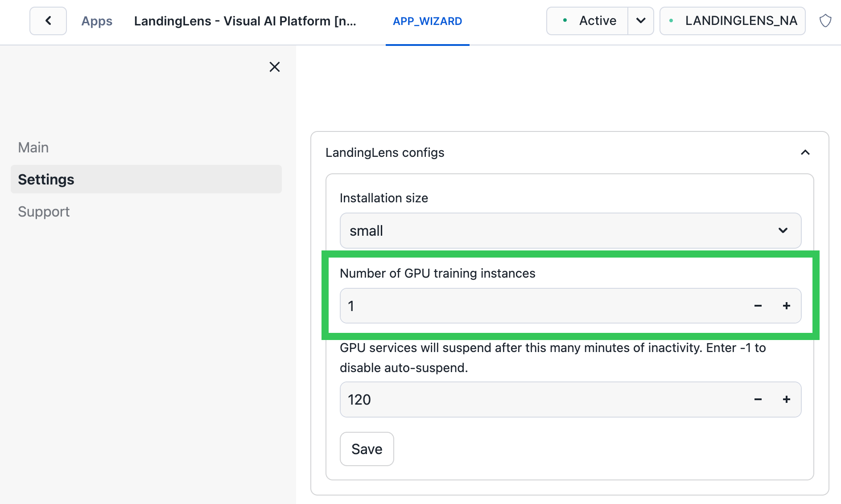Collapse the LandingLens configs section
Image resolution: width=841 pixels, height=504 pixels.
coord(805,152)
